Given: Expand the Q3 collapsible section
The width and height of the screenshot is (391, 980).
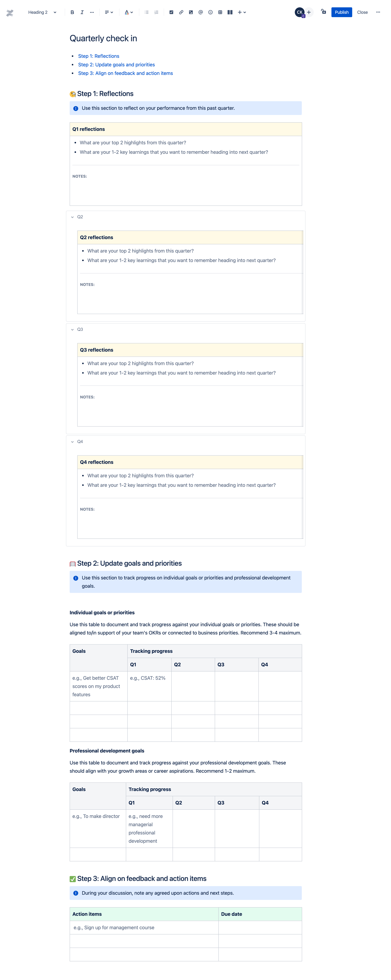Looking at the screenshot, I should point(72,329).
